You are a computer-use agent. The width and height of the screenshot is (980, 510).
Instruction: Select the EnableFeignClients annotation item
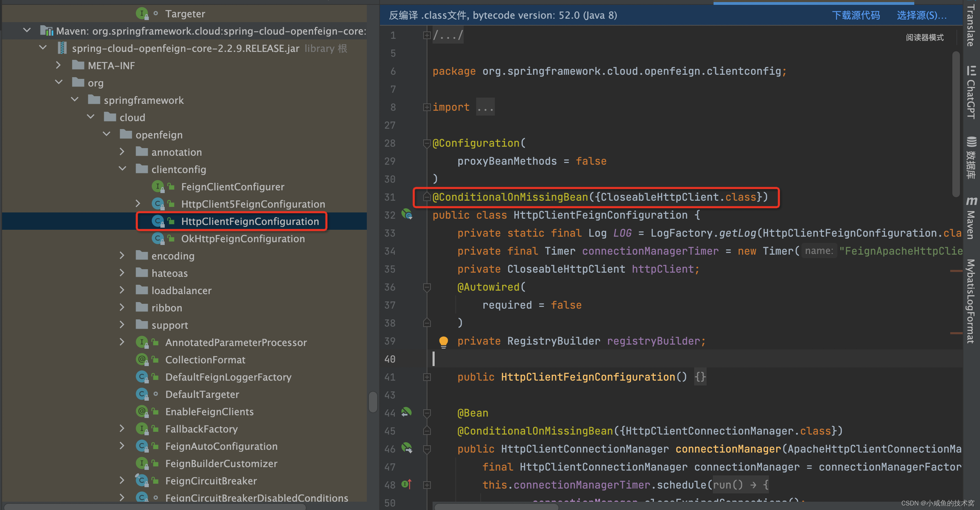[209, 411]
